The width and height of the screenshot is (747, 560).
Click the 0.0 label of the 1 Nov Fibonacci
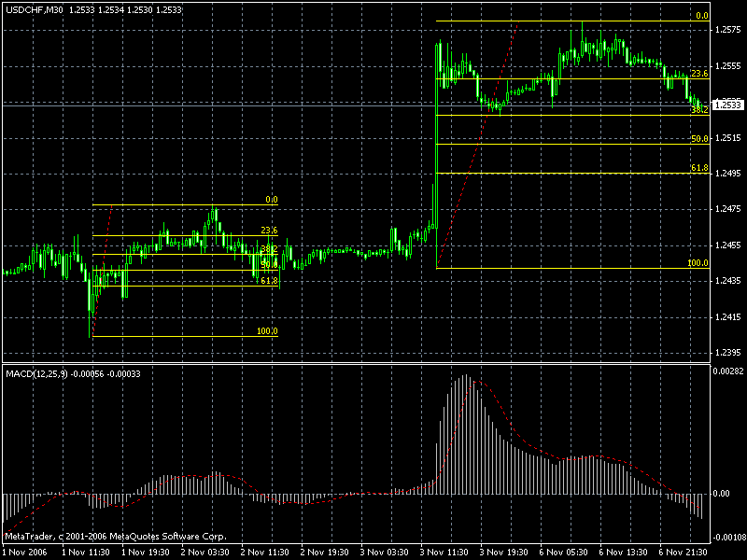[x=272, y=200]
